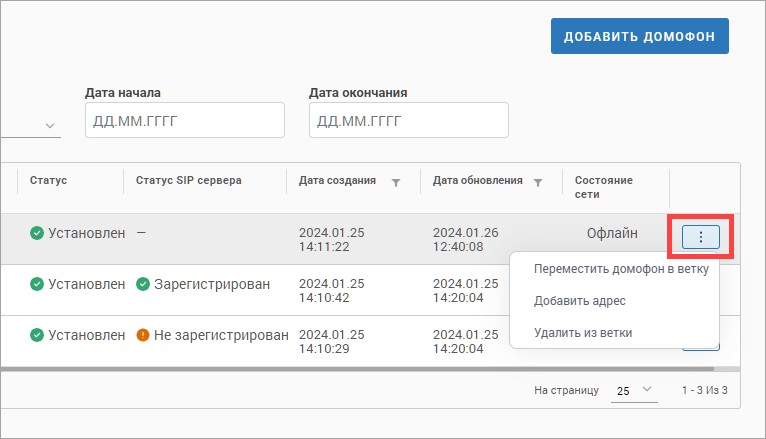Click the Статус column header
Viewport: 766px width, 439px height.
pyautogui.click(x=48, y=181)
